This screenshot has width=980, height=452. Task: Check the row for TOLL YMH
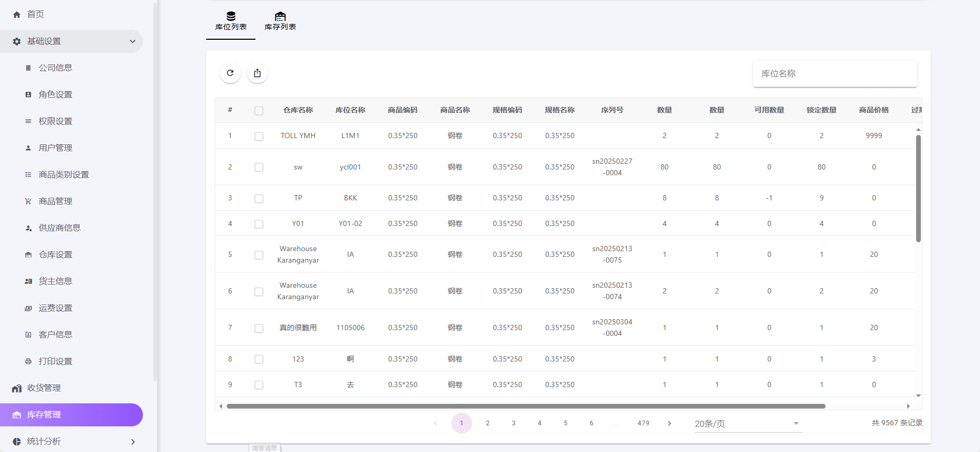click(x=259, y=136)
